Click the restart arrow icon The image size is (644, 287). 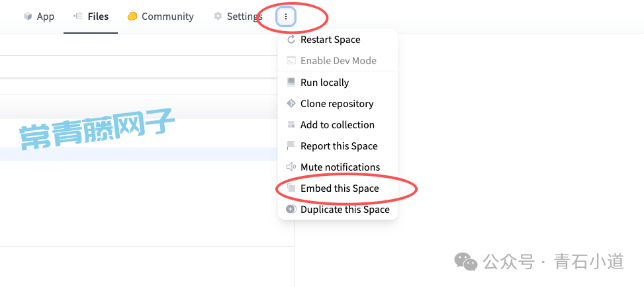click(291, 40)
